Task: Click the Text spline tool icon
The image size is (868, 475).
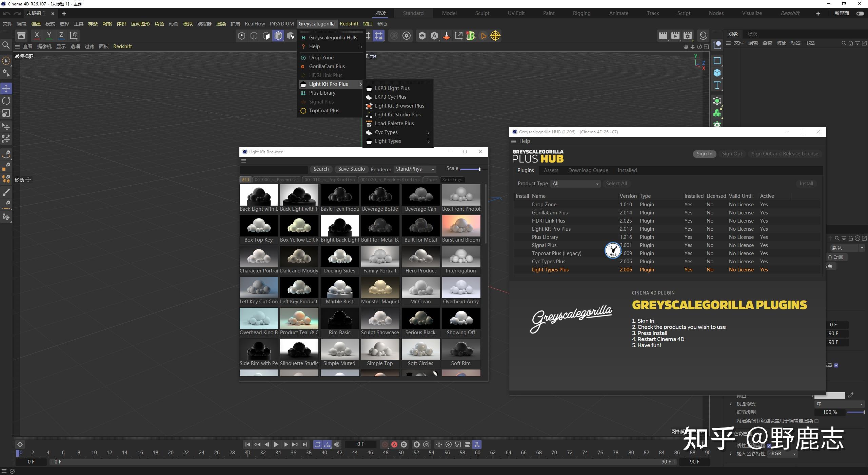Action: 717,85
